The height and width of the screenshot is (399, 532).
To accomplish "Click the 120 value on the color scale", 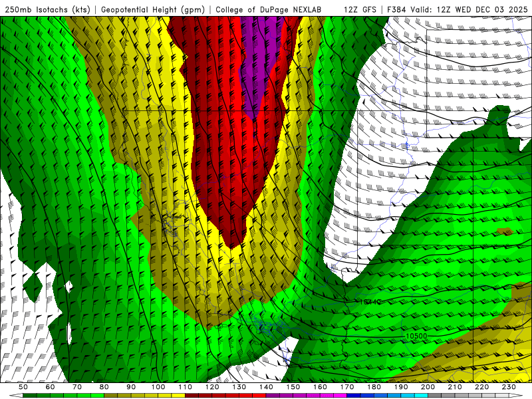I will tap(212, 387).
